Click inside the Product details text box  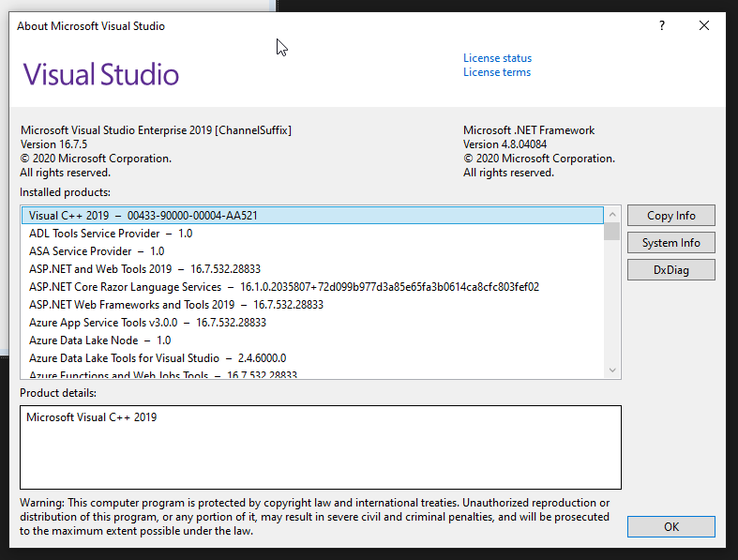pyautogui.click(x=321, y=447)
